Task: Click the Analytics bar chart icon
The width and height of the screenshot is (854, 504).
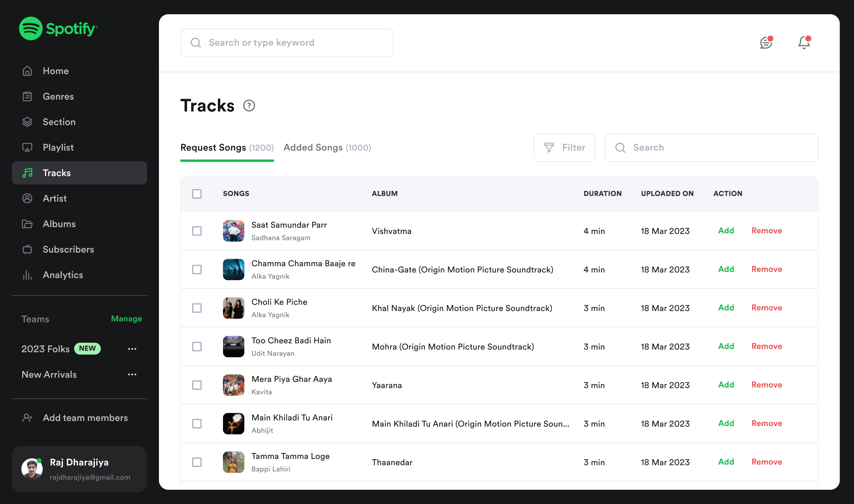Action: point(27,275)
